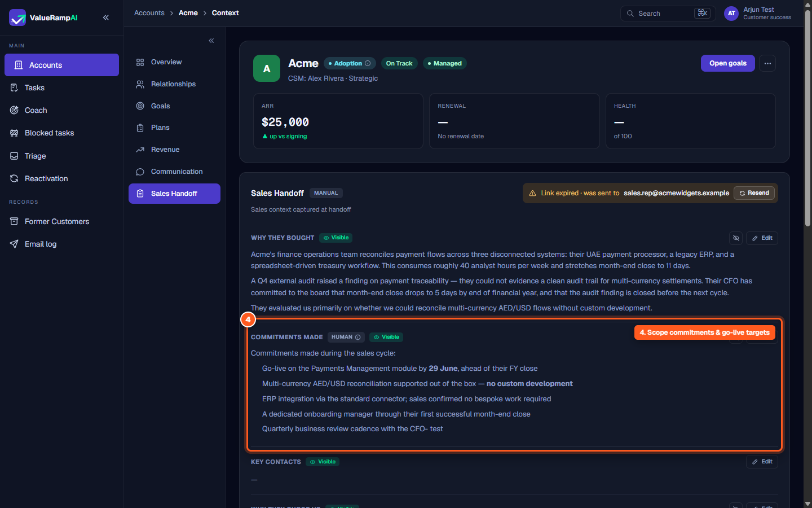Toggle Visible badge for Key Contacts
812x508 pixels.
coord(323,462)
